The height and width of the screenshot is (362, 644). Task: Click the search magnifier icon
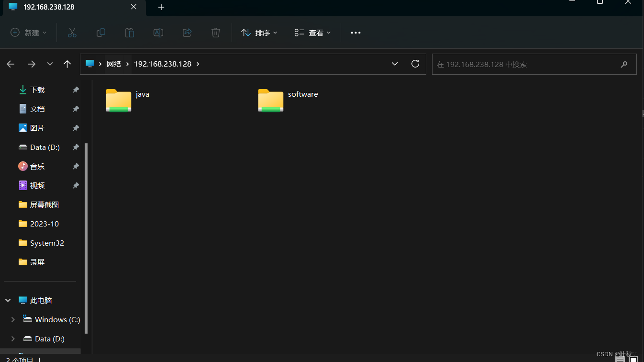pyautogui.click(x=624, y=64)
